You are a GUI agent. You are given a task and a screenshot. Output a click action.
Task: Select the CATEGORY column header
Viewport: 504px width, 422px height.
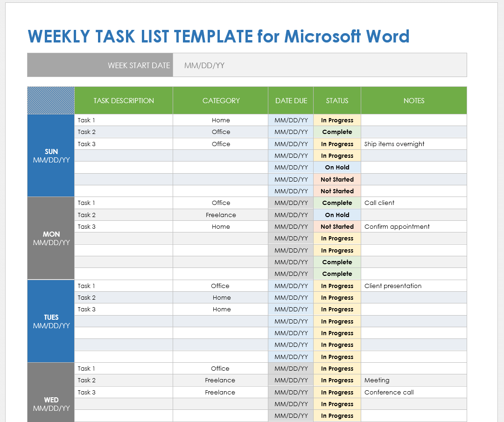[220, 100]
